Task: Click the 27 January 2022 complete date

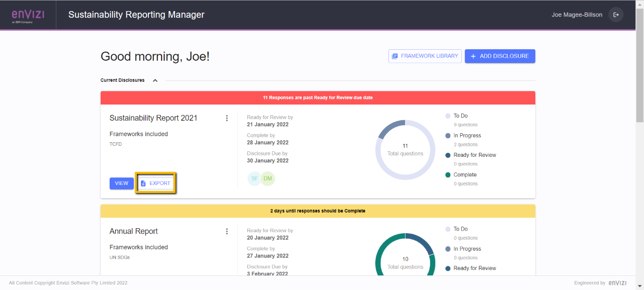Action: click(268, 256)
